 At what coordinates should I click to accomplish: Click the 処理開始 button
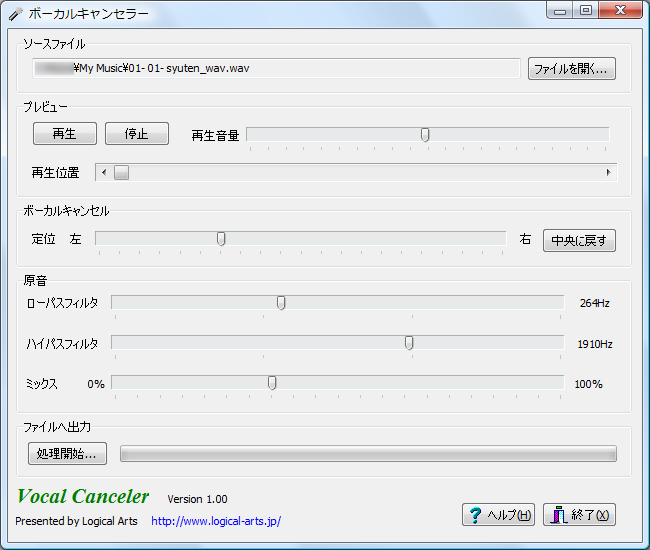coord(67,453)
